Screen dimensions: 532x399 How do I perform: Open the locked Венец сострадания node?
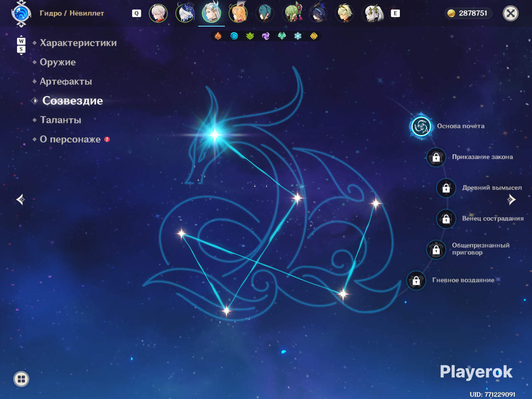(x=446, y=219)
